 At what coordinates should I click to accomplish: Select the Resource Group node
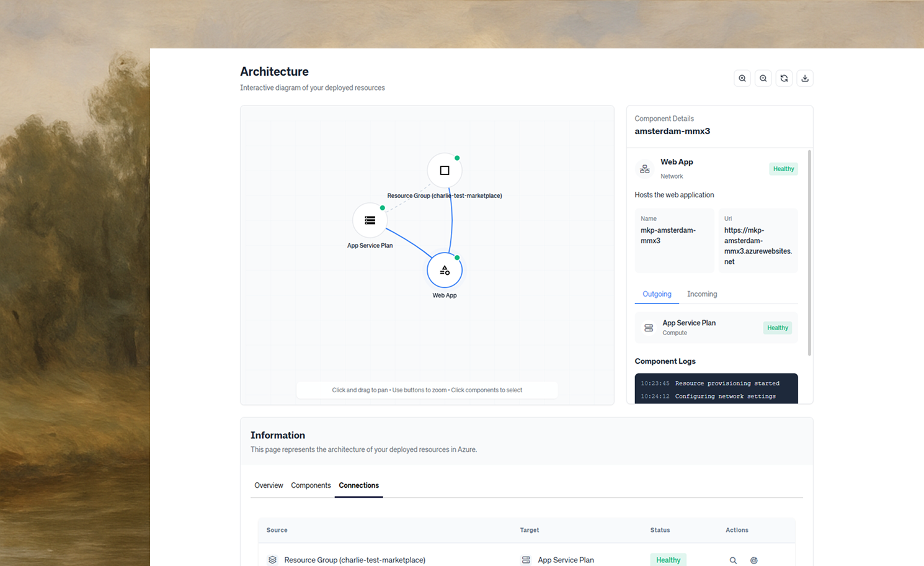click(x=444, y=169)
